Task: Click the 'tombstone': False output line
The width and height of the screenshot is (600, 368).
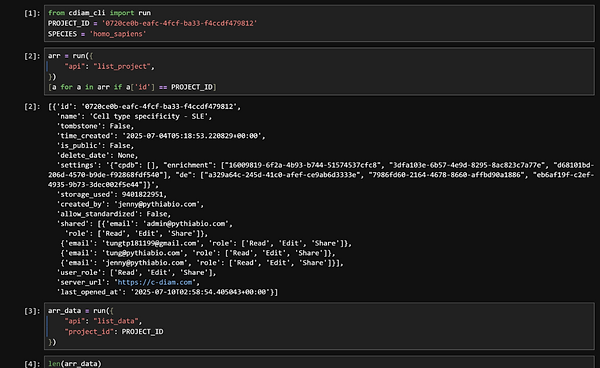Action: [x=95, y=126]
